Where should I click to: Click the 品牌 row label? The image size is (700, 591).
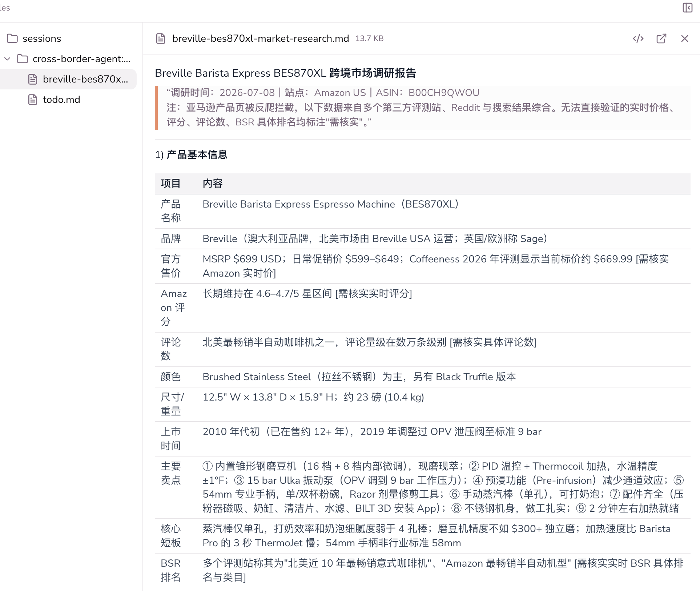[x=171, y=239]
